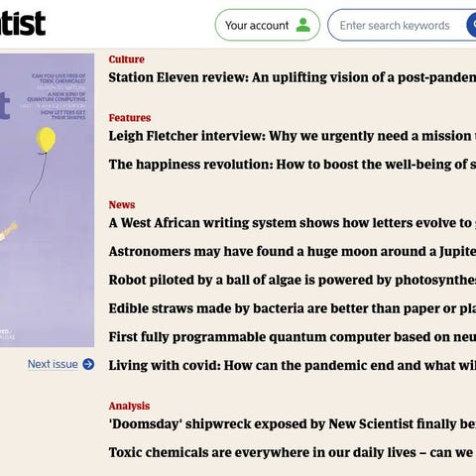Screen dimensions: 476x476
Task: Click the New Scientist logo
Action: (x=23, y=23)
